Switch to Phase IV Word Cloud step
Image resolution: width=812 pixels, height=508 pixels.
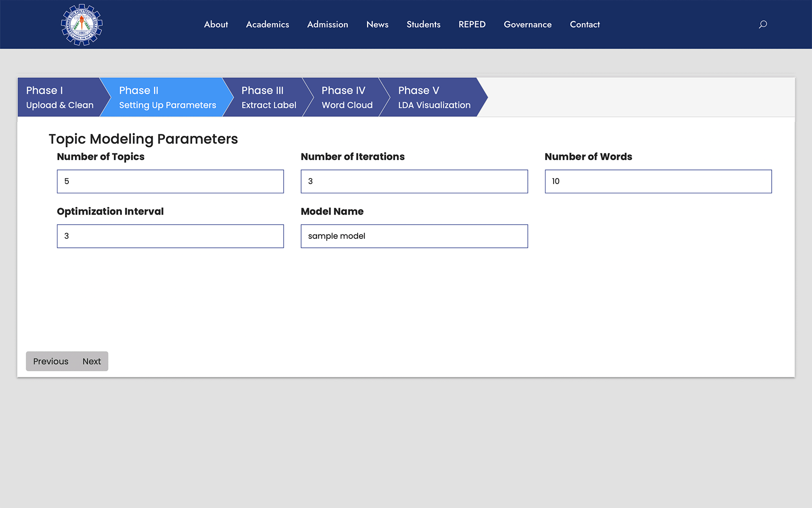click(347, 97)
